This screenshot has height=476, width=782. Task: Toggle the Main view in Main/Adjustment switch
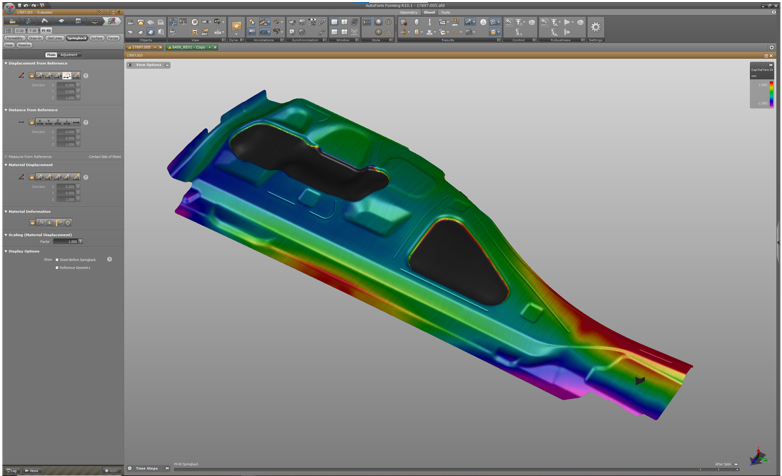(51, 55)
